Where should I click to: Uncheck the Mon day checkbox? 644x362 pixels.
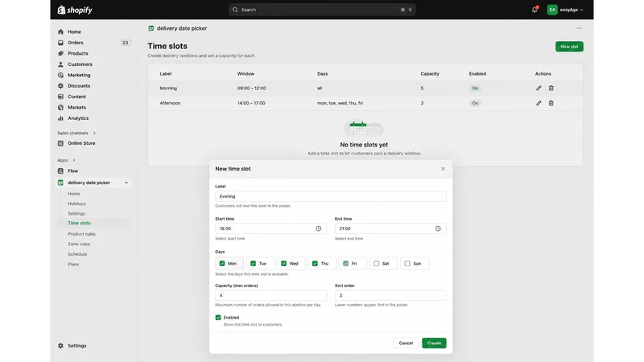point(222,264)
